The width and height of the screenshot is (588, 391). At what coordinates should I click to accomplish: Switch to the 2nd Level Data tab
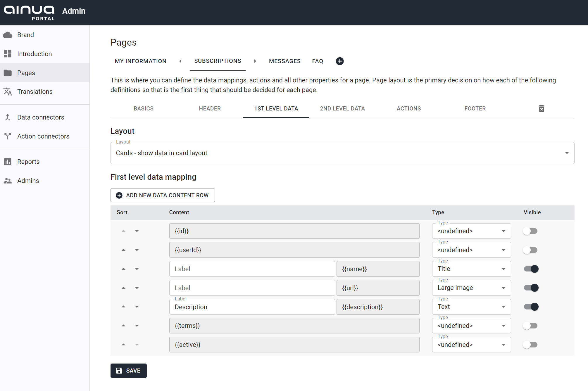[x=342, y=108]
